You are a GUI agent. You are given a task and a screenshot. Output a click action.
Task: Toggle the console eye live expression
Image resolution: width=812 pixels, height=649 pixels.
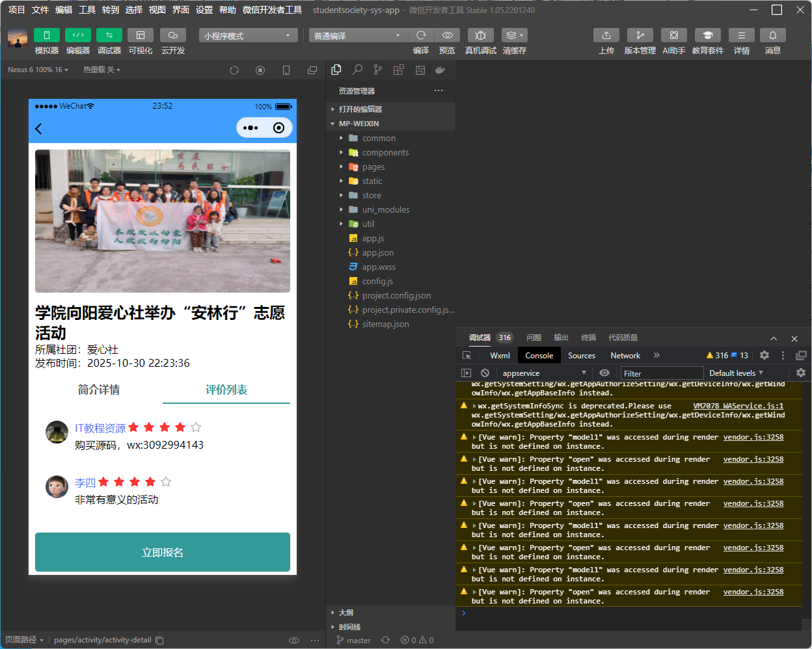click(x=604, y=373)
